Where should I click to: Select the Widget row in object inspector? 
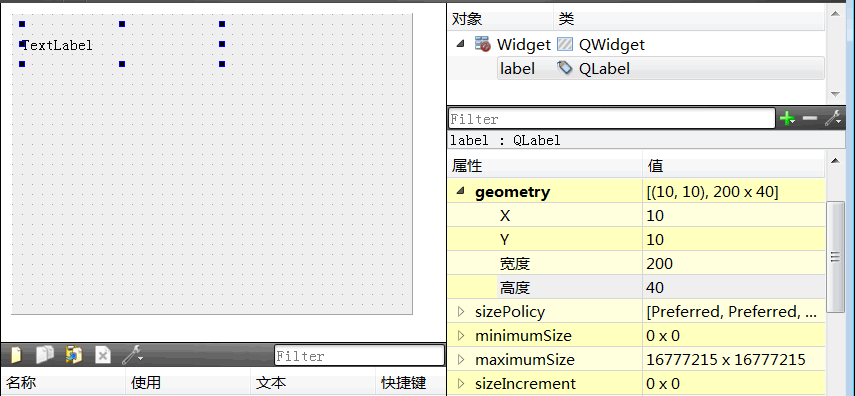coord(636,44)
